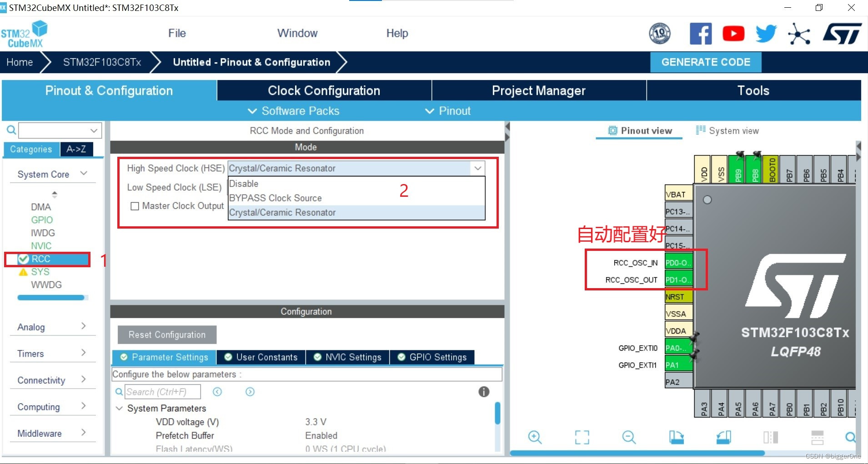This screenshot has height=464, width=868.
Task: Rotate the chip view counter-clockwise
Action: 723,437
